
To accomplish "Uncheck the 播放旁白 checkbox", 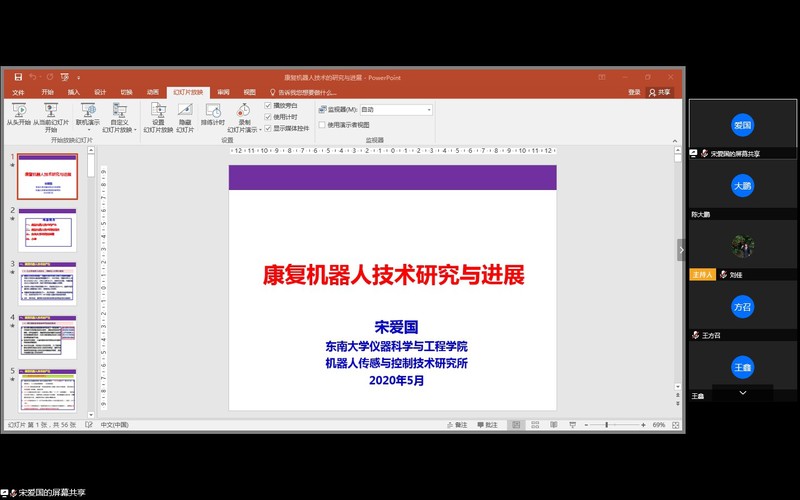I will click(268, 105).
